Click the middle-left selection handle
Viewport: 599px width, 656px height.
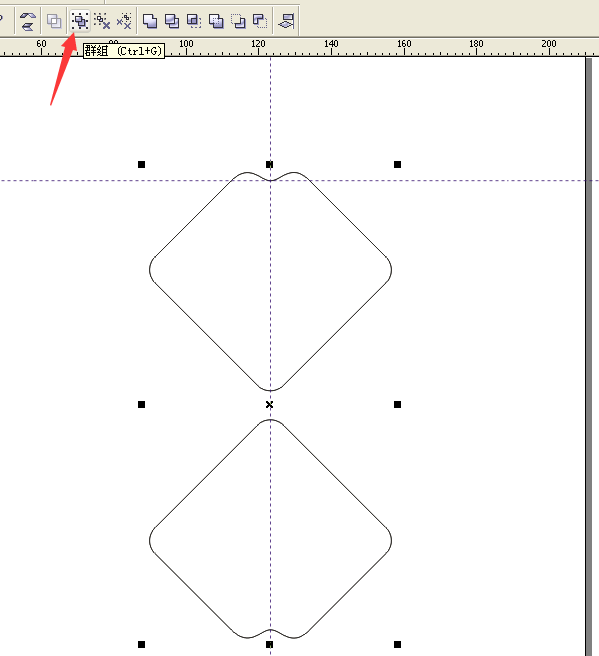[x=141, y=404]
